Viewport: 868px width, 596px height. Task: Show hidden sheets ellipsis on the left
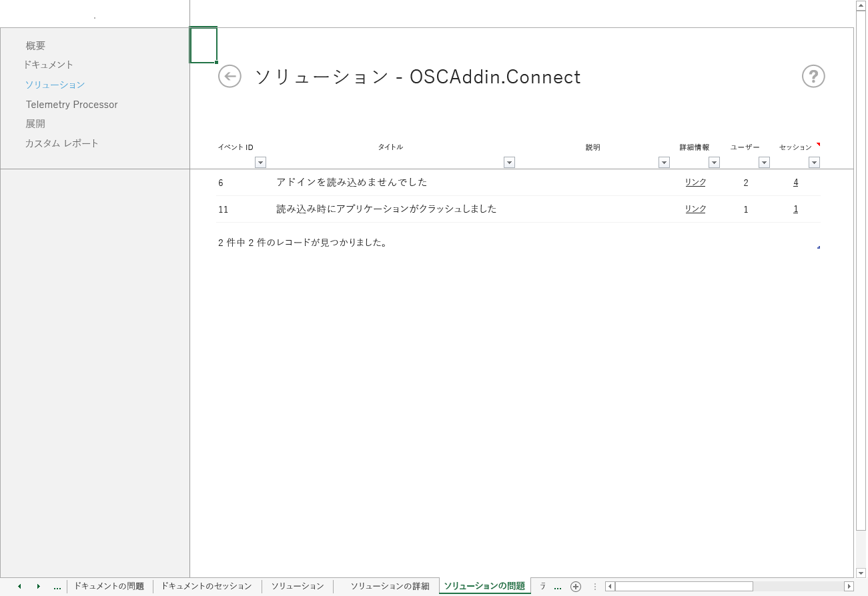(x=57, y=587)
